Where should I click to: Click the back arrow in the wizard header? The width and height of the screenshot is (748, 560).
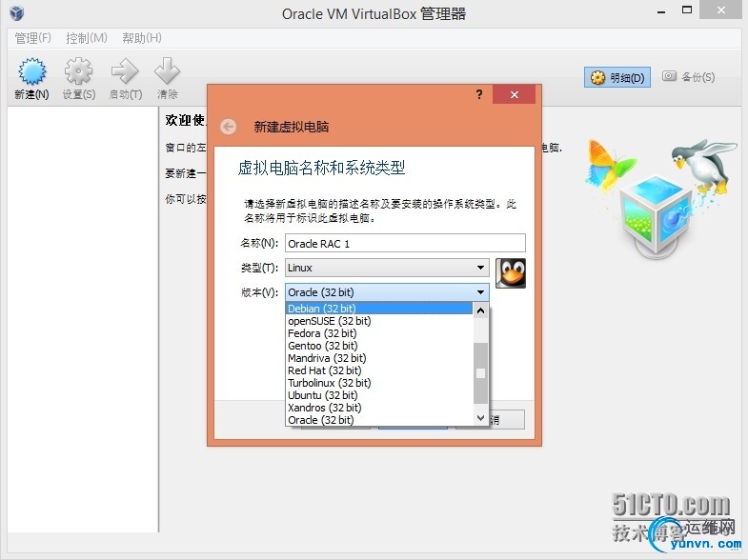coord(229,127)
